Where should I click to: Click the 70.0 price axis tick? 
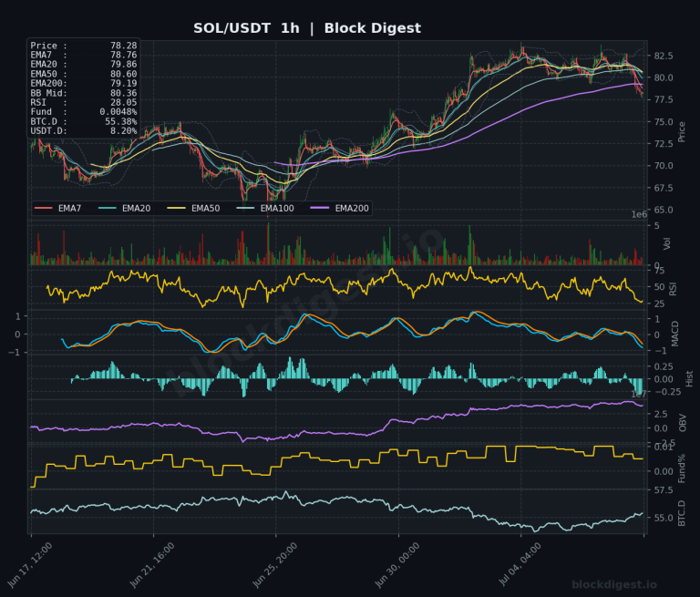(664, 166)
